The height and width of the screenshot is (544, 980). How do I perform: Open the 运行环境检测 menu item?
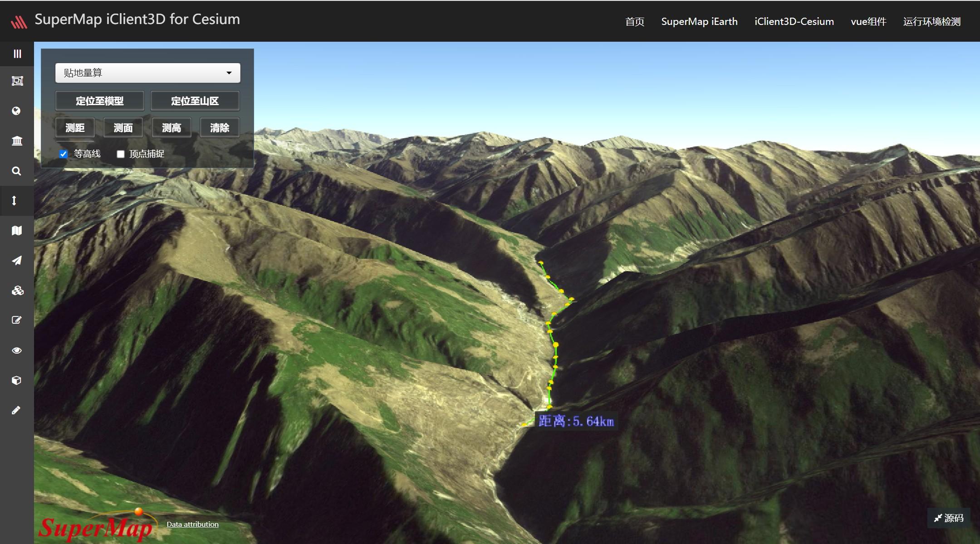coord(932,22)
